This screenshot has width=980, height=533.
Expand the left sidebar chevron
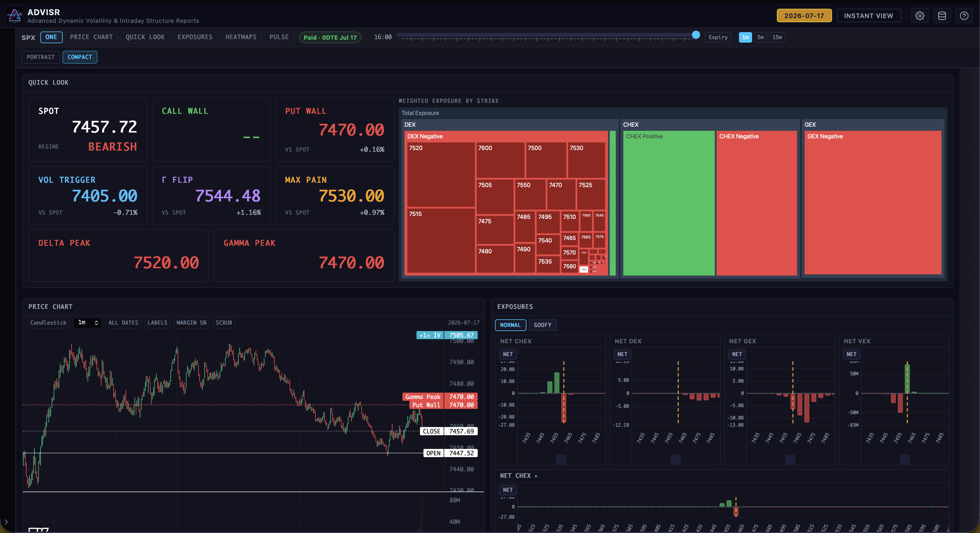[x=6, y=522]
